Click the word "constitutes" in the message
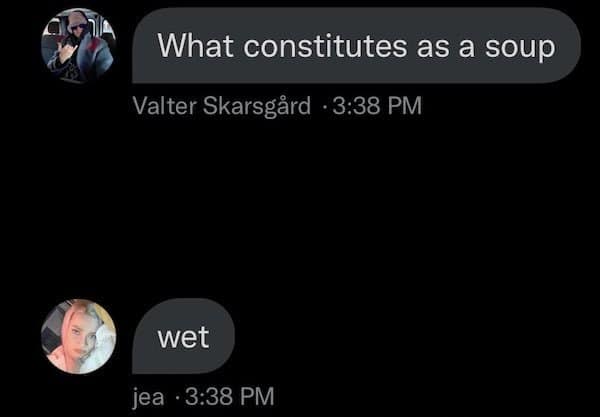 tap(325, 46)
